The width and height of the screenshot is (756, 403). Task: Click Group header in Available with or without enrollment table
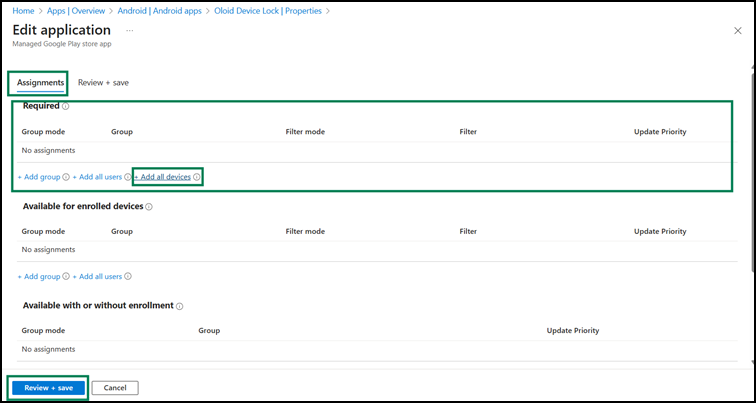[x=209, y=331]
